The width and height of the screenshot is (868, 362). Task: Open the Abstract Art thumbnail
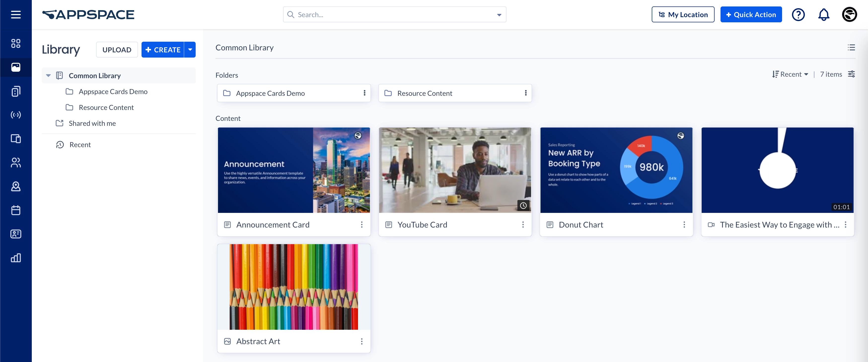pos(293,287)
